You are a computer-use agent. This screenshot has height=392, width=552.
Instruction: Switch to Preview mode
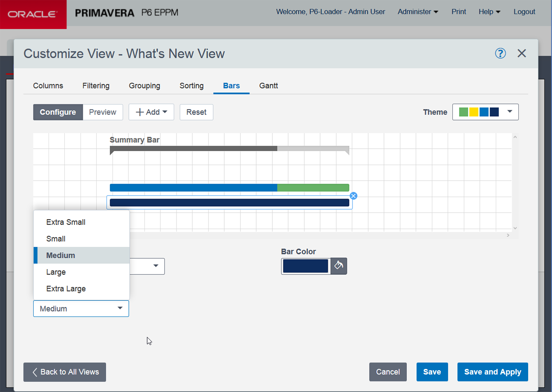coord(103,112)
